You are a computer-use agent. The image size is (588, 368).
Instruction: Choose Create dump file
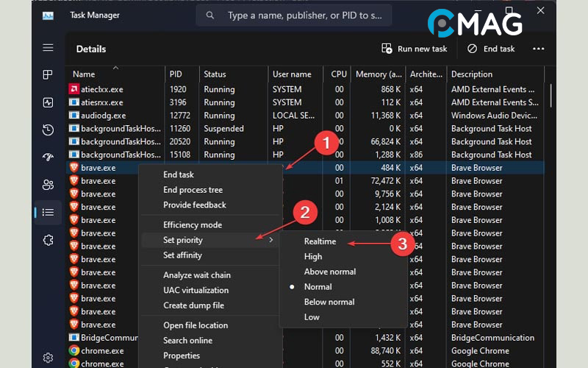[193, 305]
